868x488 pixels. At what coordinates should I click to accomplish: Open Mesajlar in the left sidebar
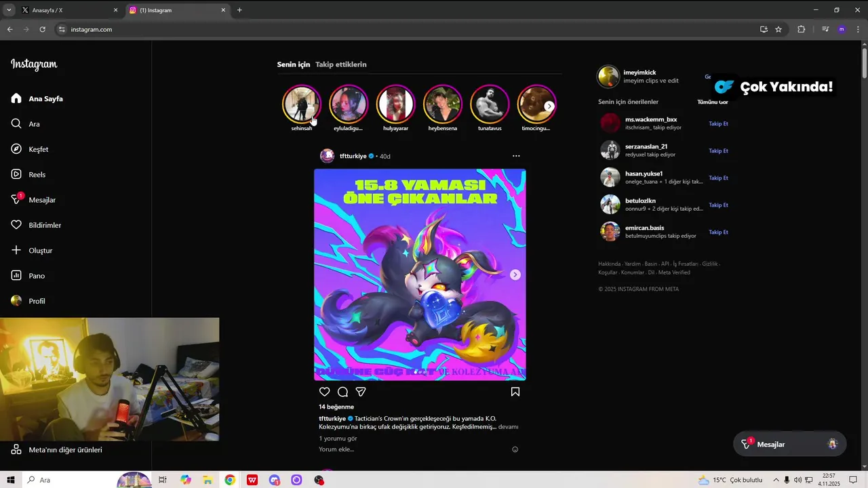(33, 200)
